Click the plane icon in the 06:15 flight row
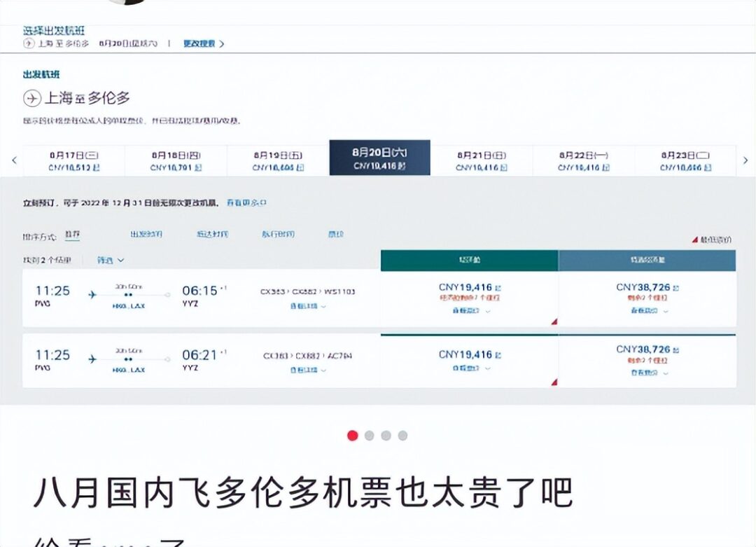The height and width of the screenshot is (547, 756). (92, 294)
